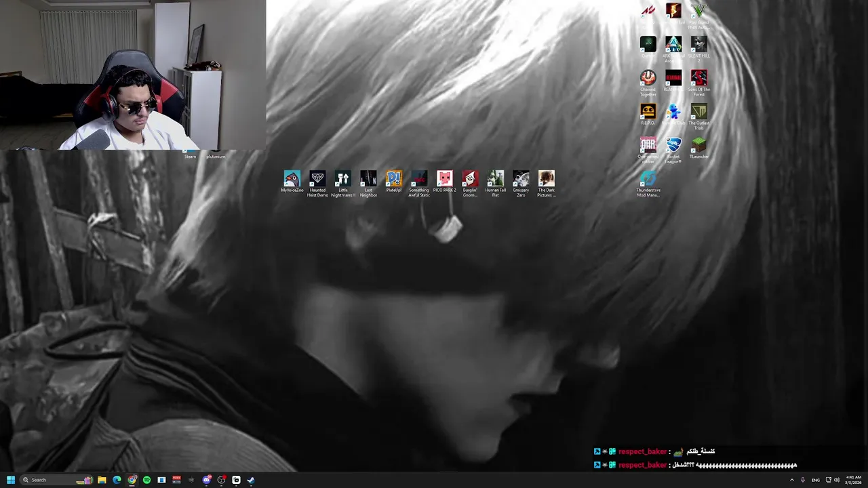Open The Outlast Trials shortcut
Image resolution: width=868 pixels, height=488 pixels.
click(699, 117)
